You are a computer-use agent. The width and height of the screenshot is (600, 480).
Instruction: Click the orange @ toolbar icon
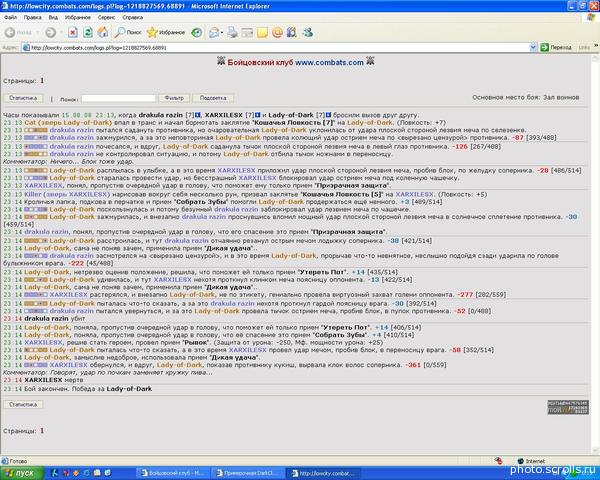coord(277,33)
